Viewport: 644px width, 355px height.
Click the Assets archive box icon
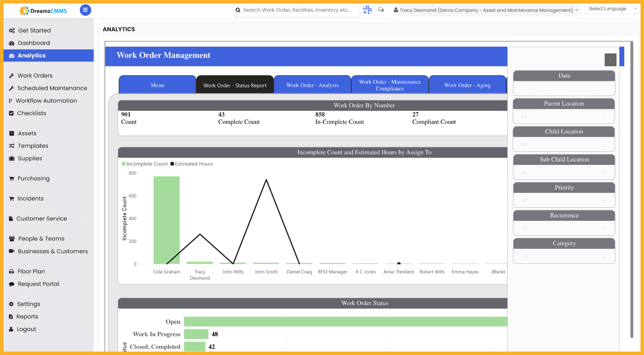pyautogui.click(x=11, y=133)
